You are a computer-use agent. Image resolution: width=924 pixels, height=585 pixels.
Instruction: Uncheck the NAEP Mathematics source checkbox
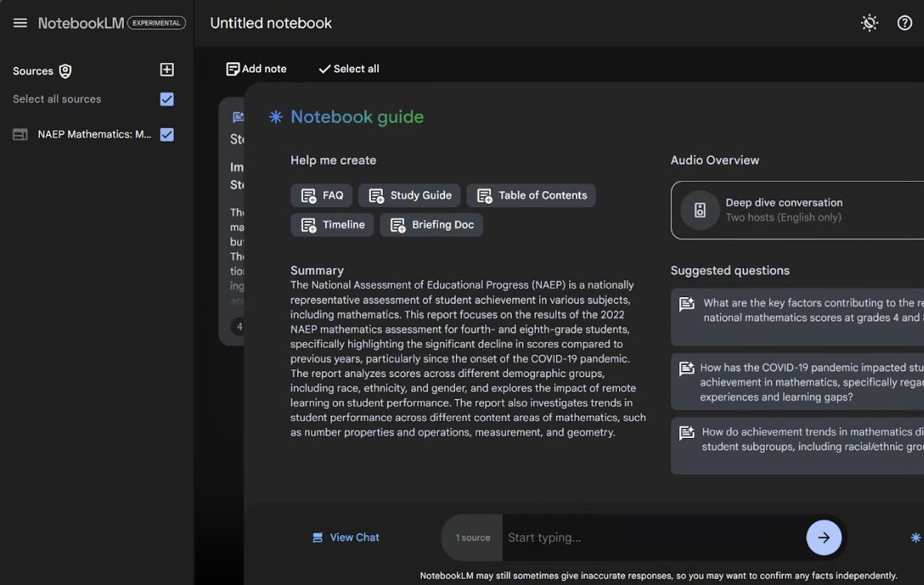point(167,135)
